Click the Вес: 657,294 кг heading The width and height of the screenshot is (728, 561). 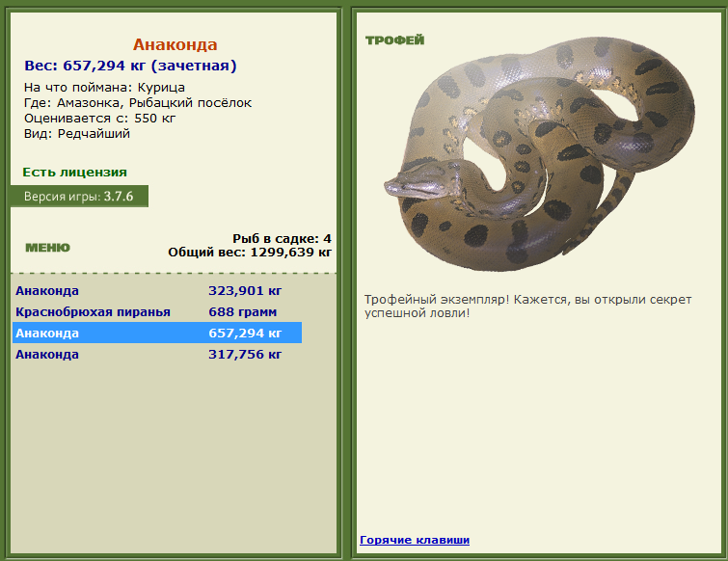[130, 66]
